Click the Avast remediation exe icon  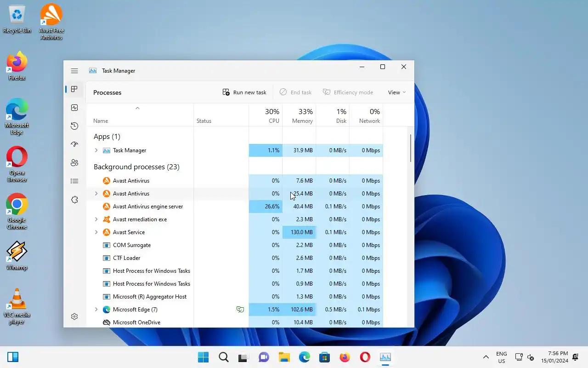coord(107,219)
